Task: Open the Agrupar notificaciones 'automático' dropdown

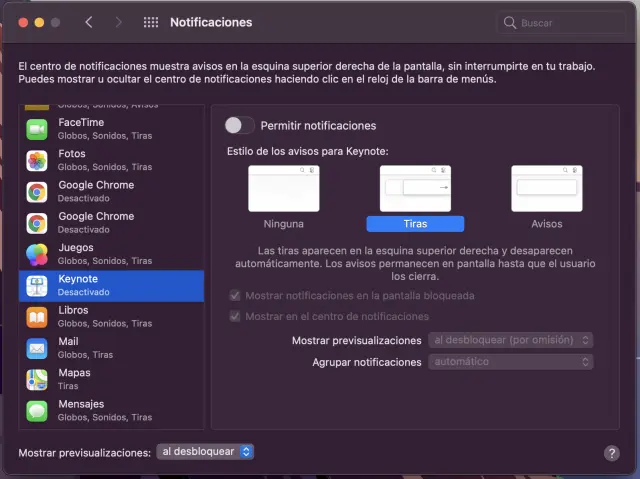Action: (x=511, y=361)
